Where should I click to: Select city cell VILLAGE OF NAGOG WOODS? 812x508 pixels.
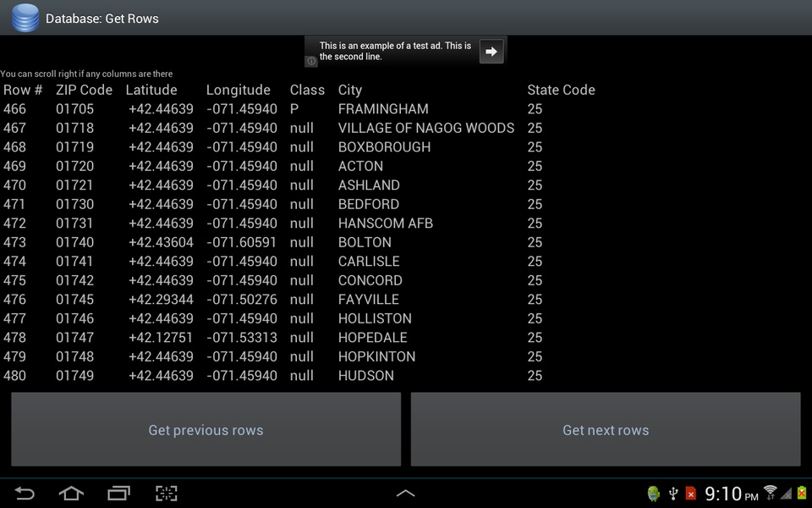[x=426, y=128]
